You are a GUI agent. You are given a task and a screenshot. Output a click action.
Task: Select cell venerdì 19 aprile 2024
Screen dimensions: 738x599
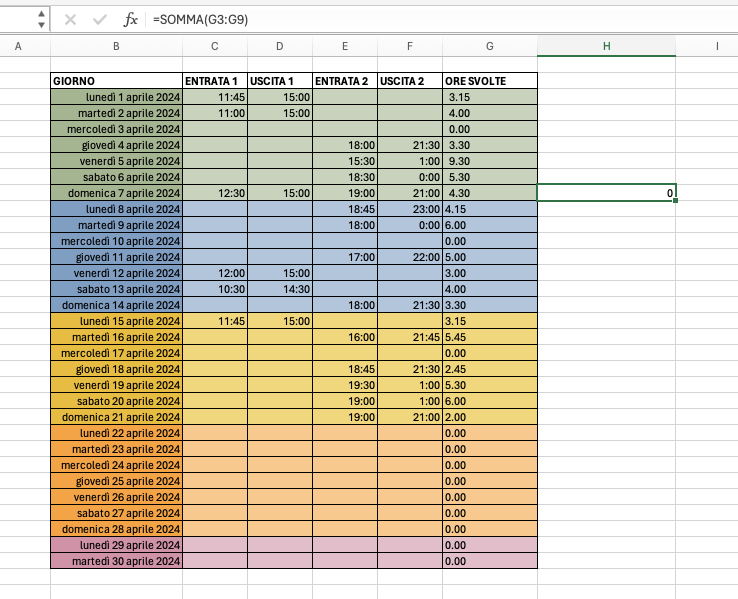click(116, 385)
